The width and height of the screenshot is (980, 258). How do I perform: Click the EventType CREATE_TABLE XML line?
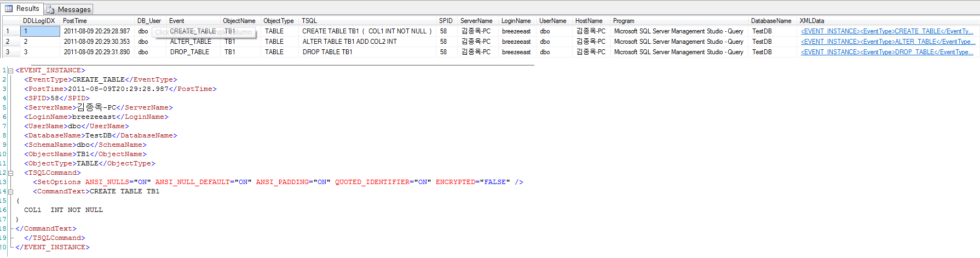click(101, 80)
